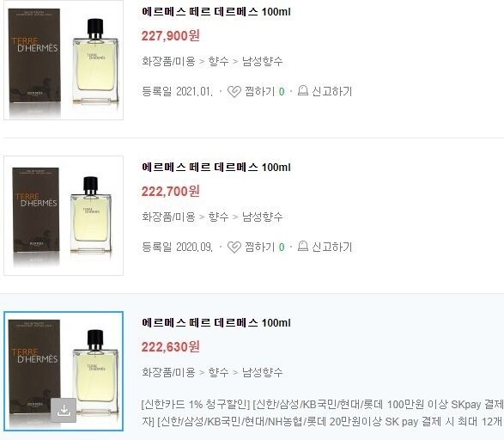
Task: Click 찜하기 text on the 2021.01 listing
Action: click(259, 92)
